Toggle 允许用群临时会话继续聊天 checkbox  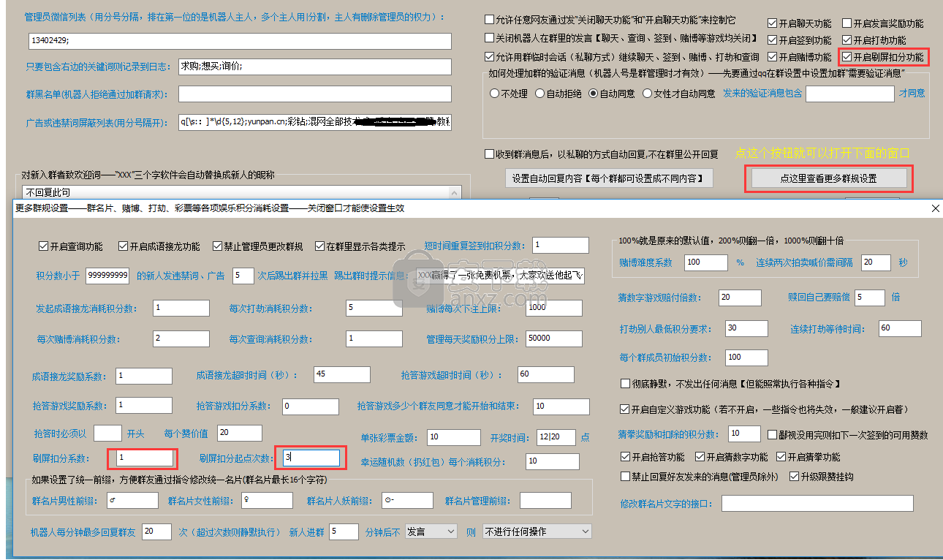click(490, 57)
